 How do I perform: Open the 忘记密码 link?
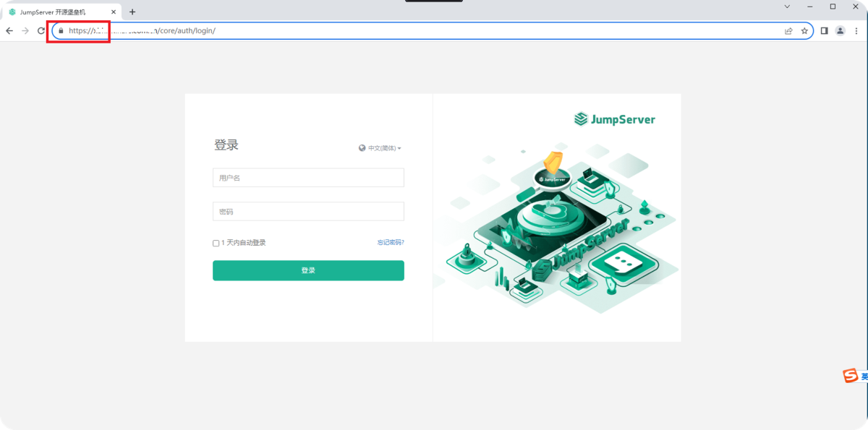(388, 242)
